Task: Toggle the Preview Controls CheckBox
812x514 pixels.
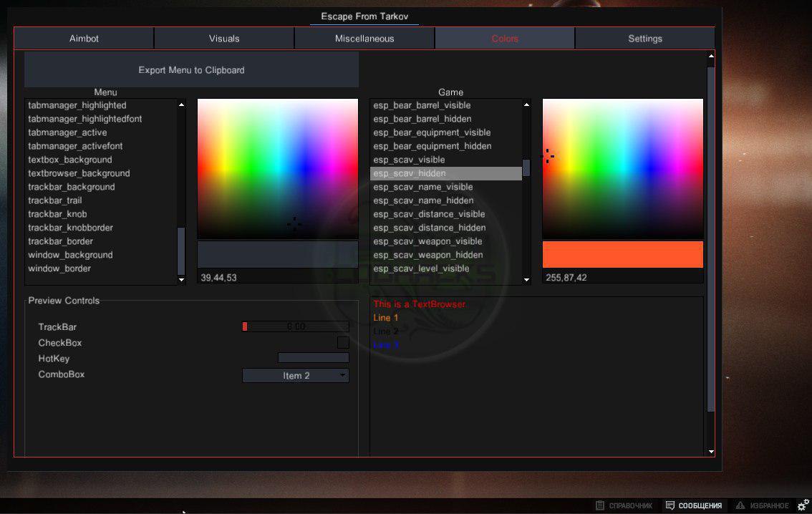Action: click(343, 343)
